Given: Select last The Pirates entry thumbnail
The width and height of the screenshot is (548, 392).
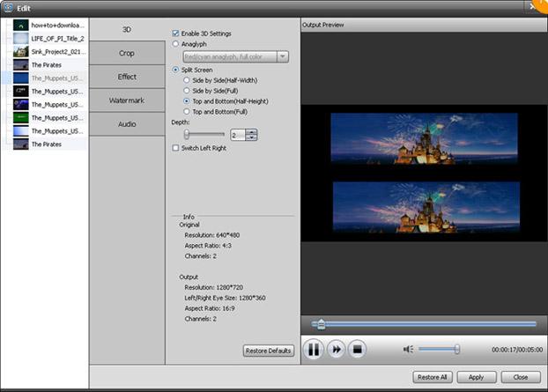Looking at the screenshot, I should [21, 144].
